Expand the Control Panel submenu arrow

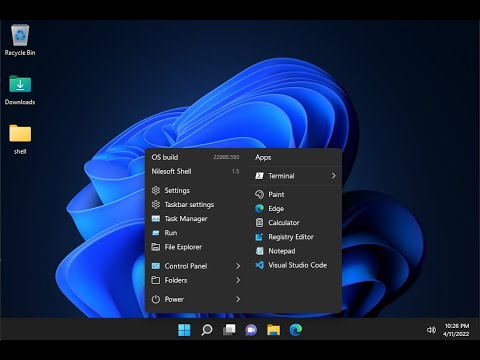238,266
